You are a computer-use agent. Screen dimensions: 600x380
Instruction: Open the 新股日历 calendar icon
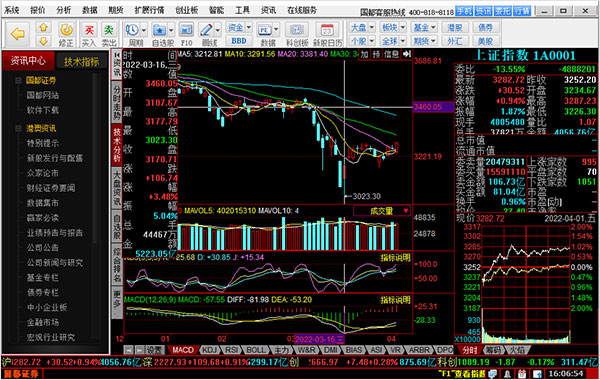[327, 30]
